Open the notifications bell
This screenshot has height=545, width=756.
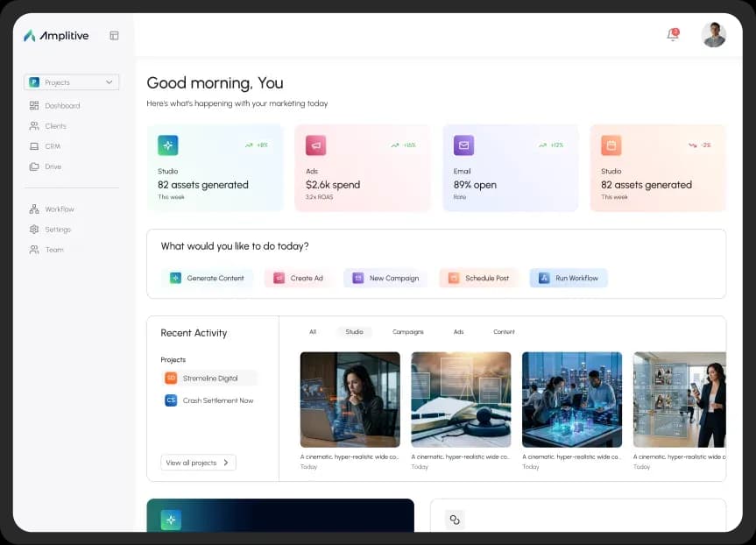(x=673, y=35)
